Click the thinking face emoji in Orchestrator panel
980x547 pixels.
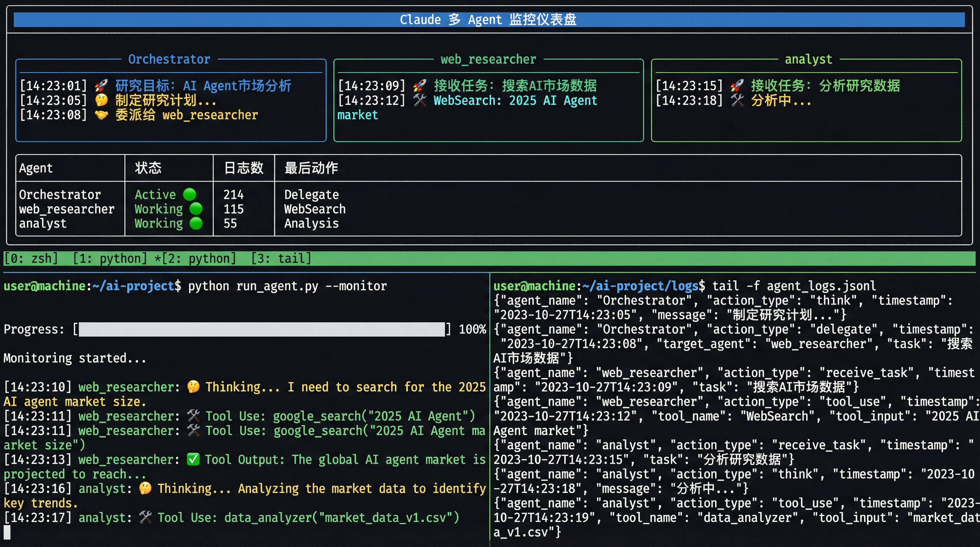101,100
